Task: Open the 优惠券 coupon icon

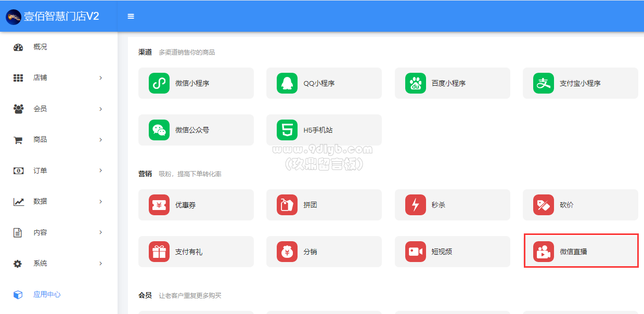Action: pos(159,205)
